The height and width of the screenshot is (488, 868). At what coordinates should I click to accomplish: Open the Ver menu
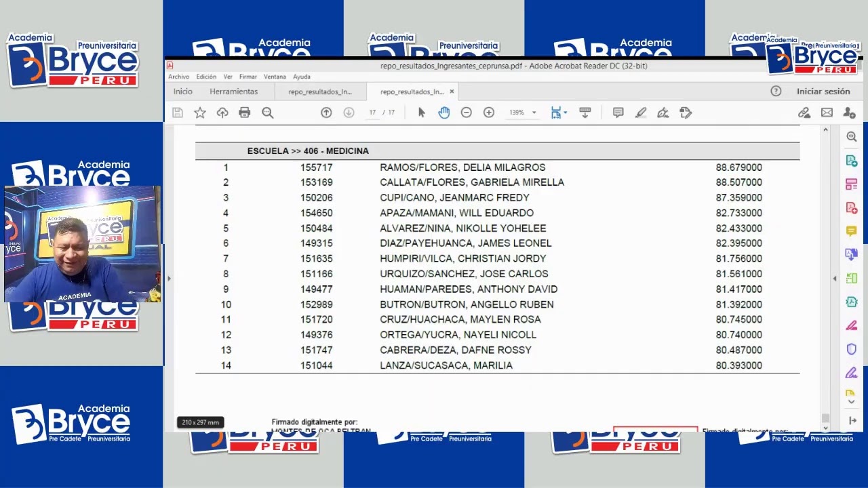point(228,77)
